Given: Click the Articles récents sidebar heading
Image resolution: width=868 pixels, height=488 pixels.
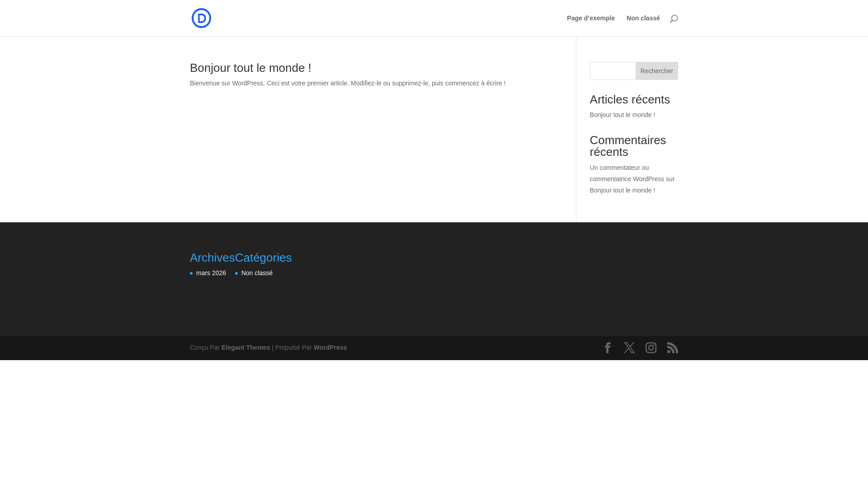Looking at the screenshot, I should [x=630, y=99].
